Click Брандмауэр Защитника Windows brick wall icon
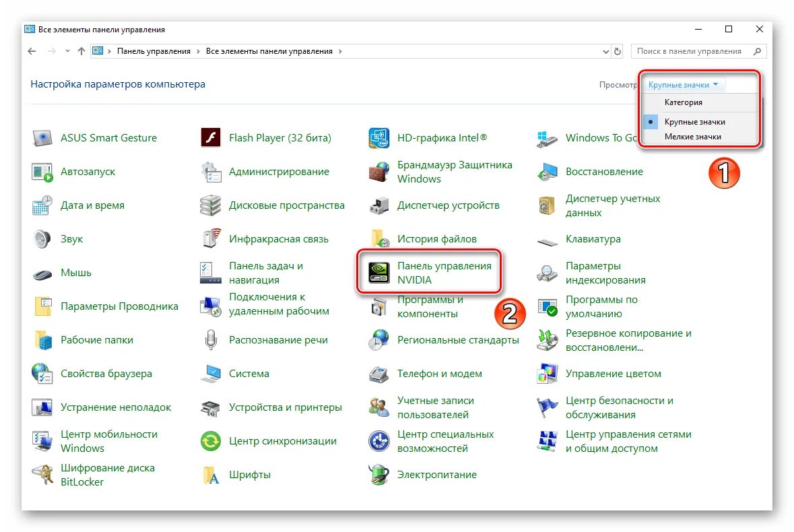Image resolution: width=794 pixels, height=532 pixels. coord(378,172)
